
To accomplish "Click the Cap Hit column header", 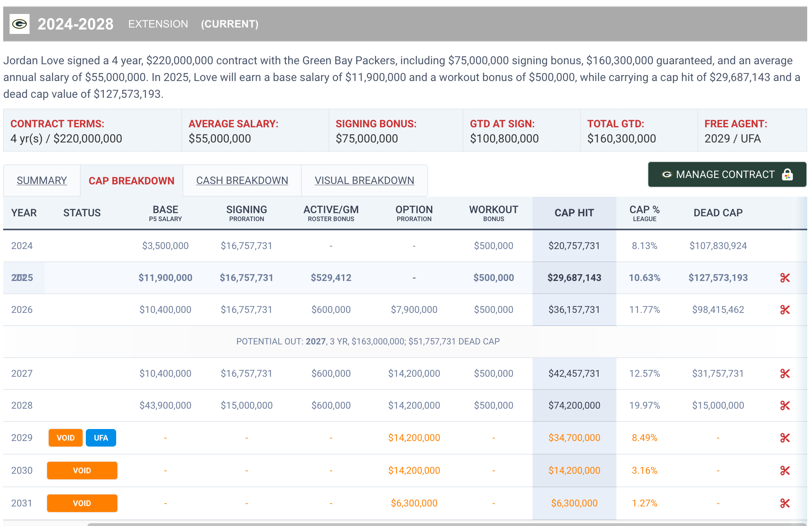I will [x=574, y=213].
